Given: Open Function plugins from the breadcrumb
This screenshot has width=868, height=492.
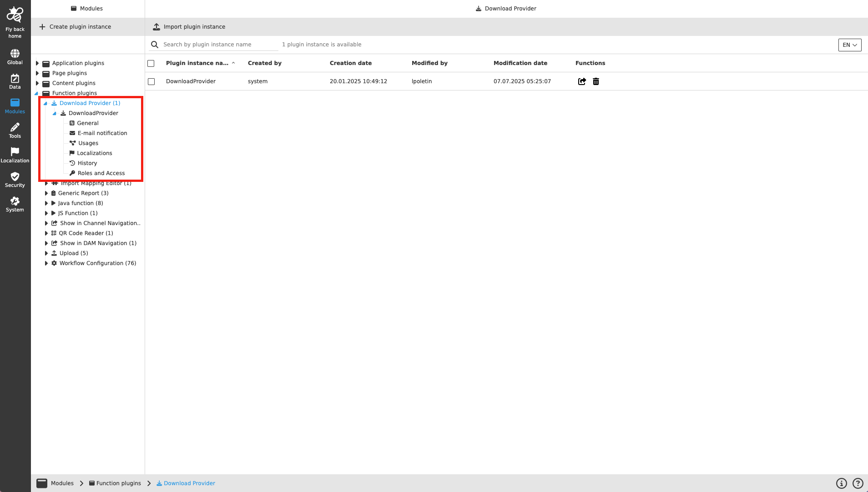Looking at the screenshot, I should (119, 483).
